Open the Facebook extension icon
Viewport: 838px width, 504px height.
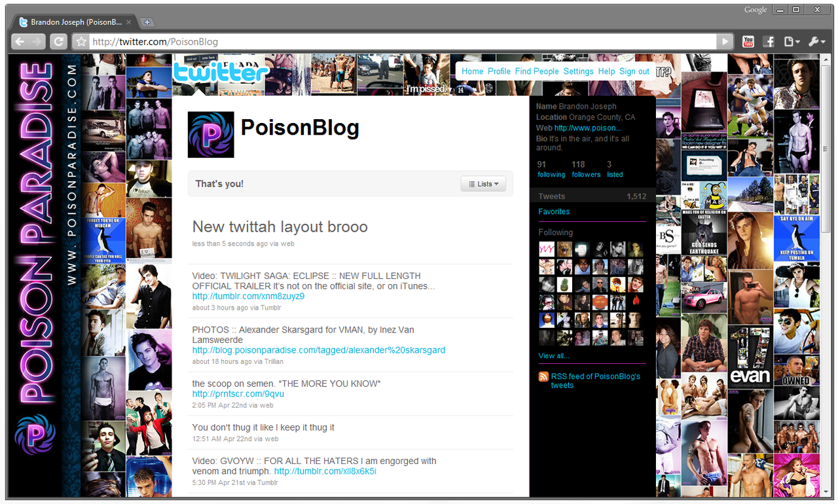769,42
